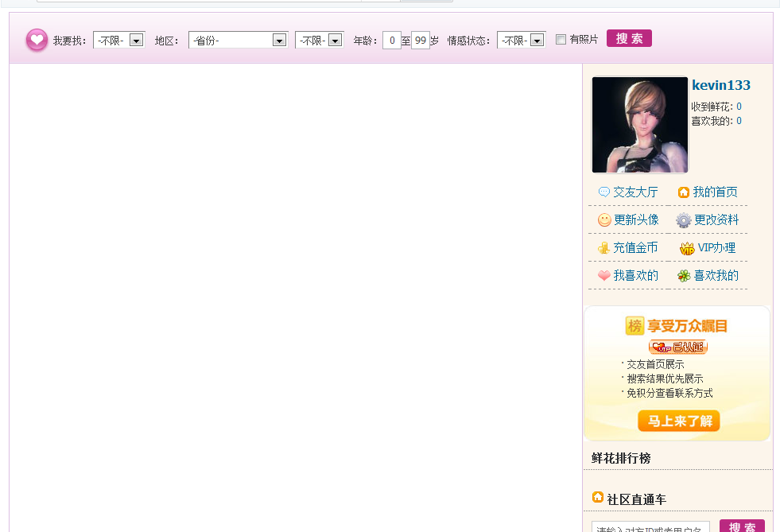Enable the 有照片 checkbox
The height and width of the screenshot is (532, 780).
click(x=561, y=40)
